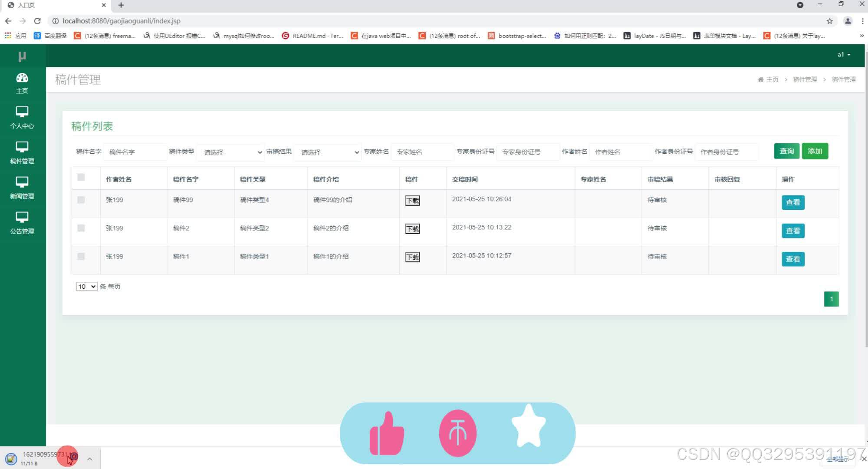Open 公告管理 in the sidebar
The width and height of the screenshot is (868, 469).
coord(22,223)
